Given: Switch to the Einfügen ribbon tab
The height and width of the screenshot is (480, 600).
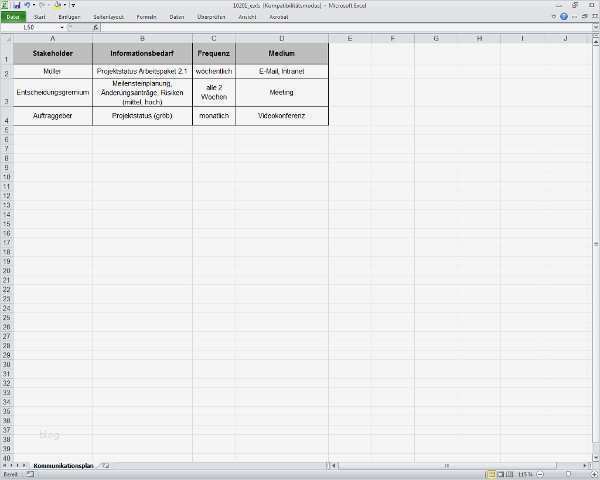Looking at the screenshot, I should pos(69,17).
